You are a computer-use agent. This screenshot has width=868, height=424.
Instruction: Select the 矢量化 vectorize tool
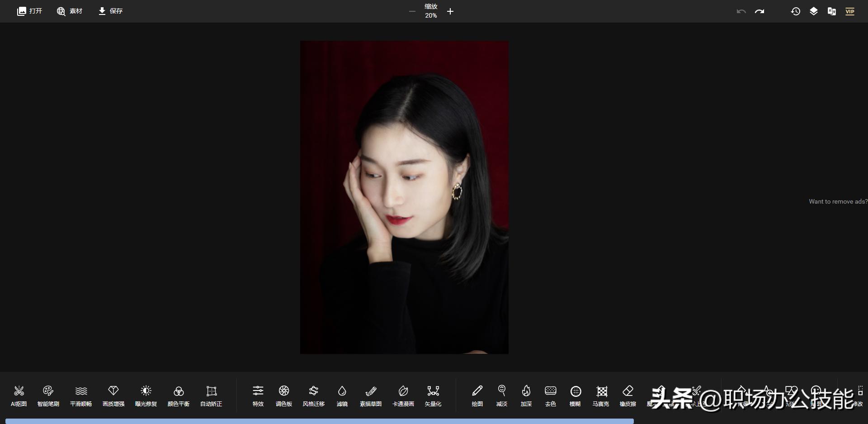tap(434, 395)
